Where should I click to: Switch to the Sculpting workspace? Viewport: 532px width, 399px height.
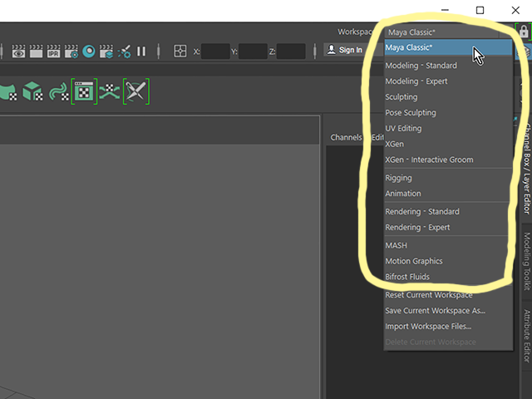point(448,97)
